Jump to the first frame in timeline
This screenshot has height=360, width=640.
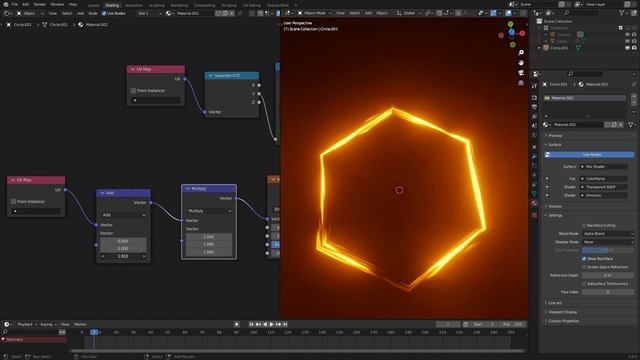point(251,324)
